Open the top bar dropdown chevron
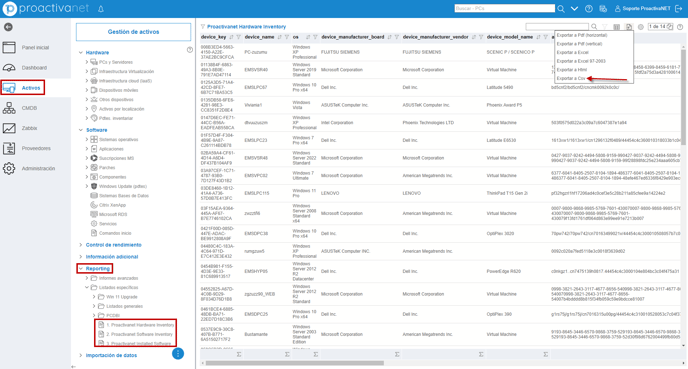Screen dimensions: 688x369 click(574, 8)
